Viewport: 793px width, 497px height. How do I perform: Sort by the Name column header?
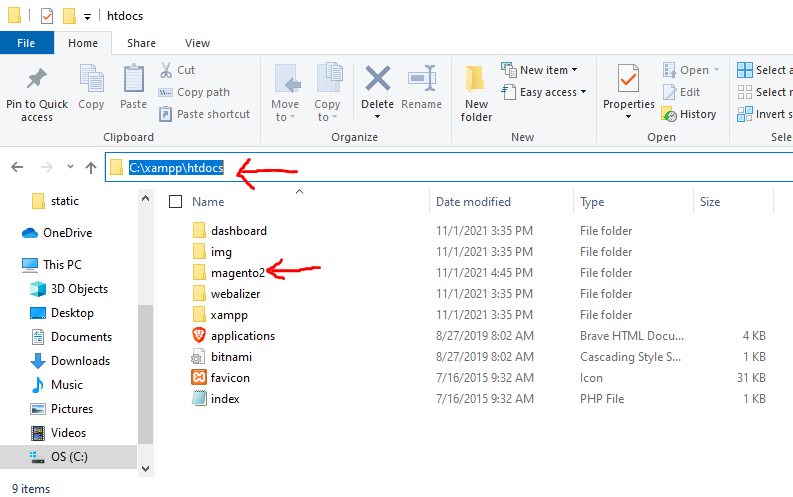pos(208,202)
